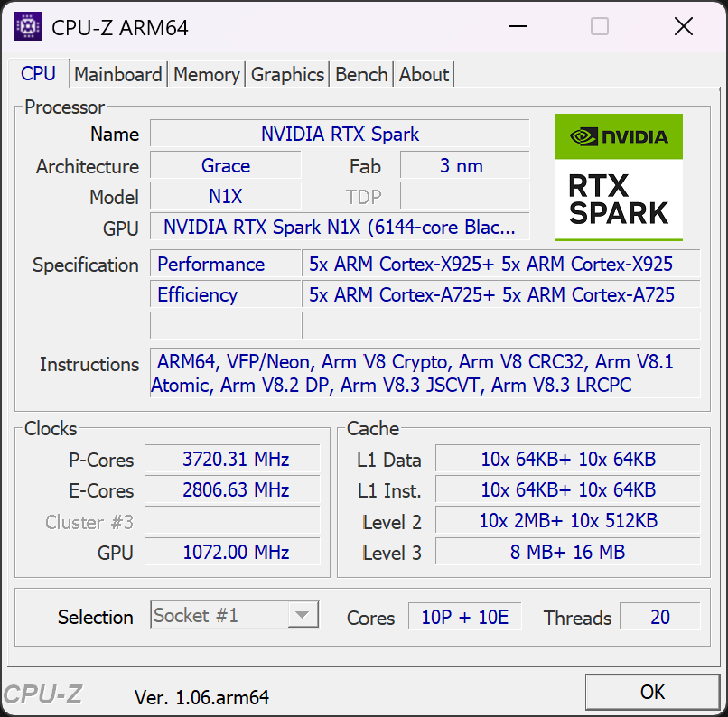Image resolution: width=728 pixels, height=717 pixels.
Task: Click the Architecture value Grace
Action: (x=226, y=165)
